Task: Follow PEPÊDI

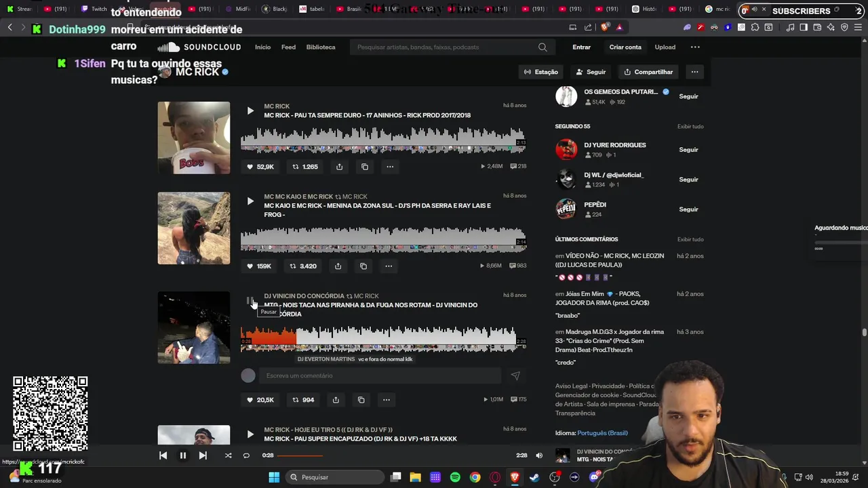Action: (688, 209)
